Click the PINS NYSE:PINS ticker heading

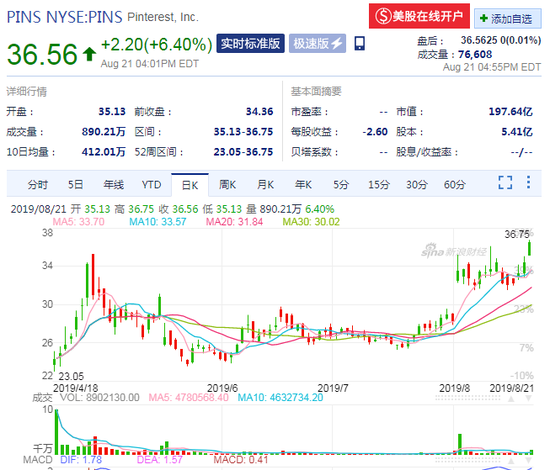pyautogui.click(x=65, y=17)
